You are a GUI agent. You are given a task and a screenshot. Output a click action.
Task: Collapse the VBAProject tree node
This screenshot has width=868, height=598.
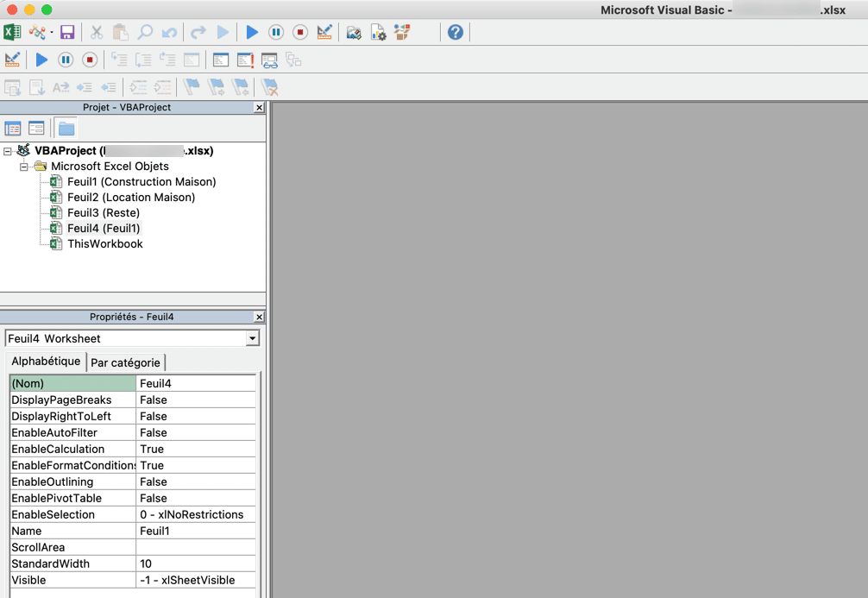pos(7,151)
